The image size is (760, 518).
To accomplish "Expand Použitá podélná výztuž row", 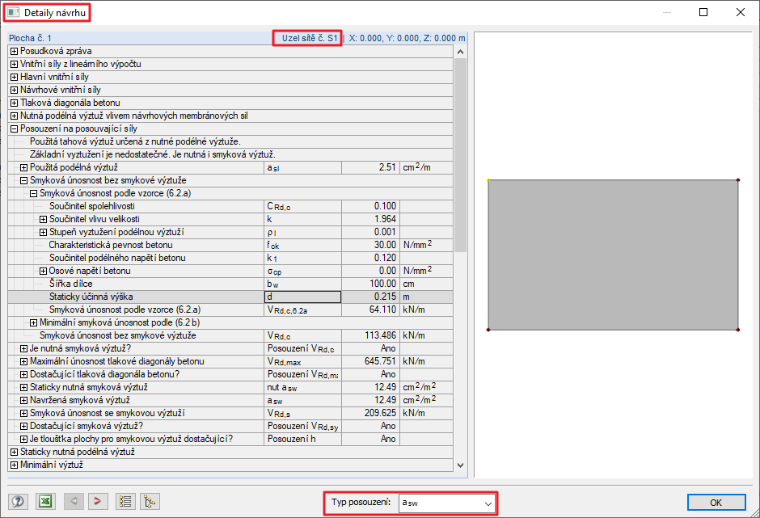I will [x=24, y=167].
